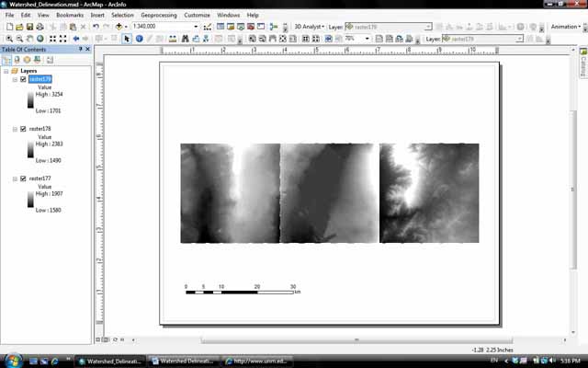Click raster178 grayscale color ramp
The height and width of the screenshot is (368, 588).
pyautogui.click(x=31, y=147)
